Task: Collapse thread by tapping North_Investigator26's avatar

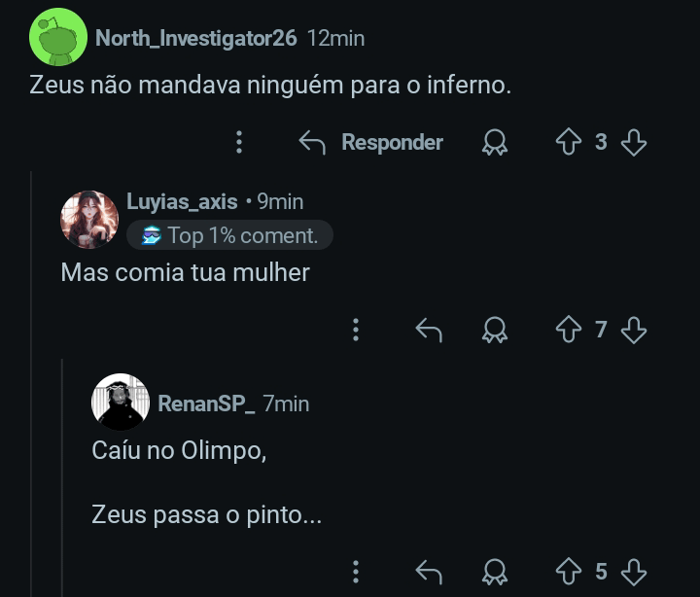Action: (x=58, y=37)
